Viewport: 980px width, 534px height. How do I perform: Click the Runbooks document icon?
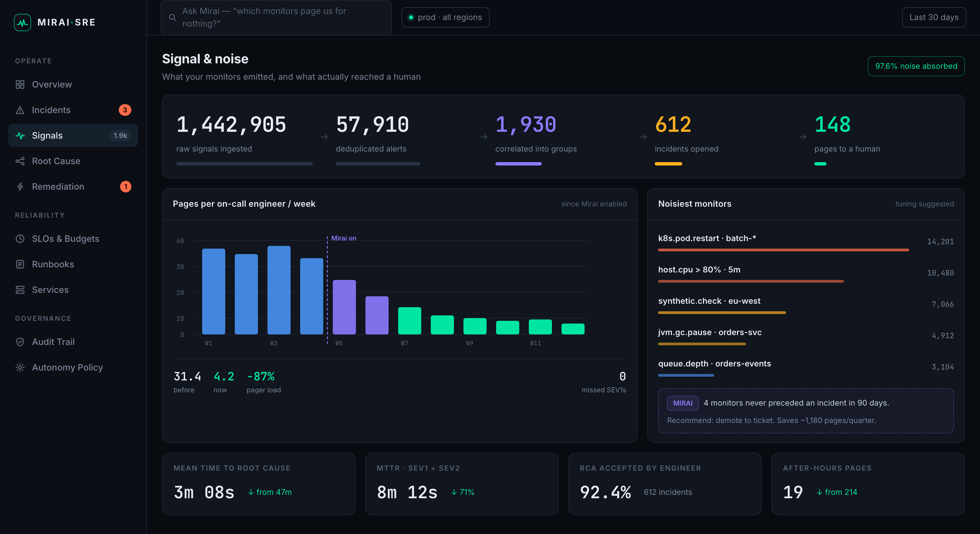tap(20, 264)
